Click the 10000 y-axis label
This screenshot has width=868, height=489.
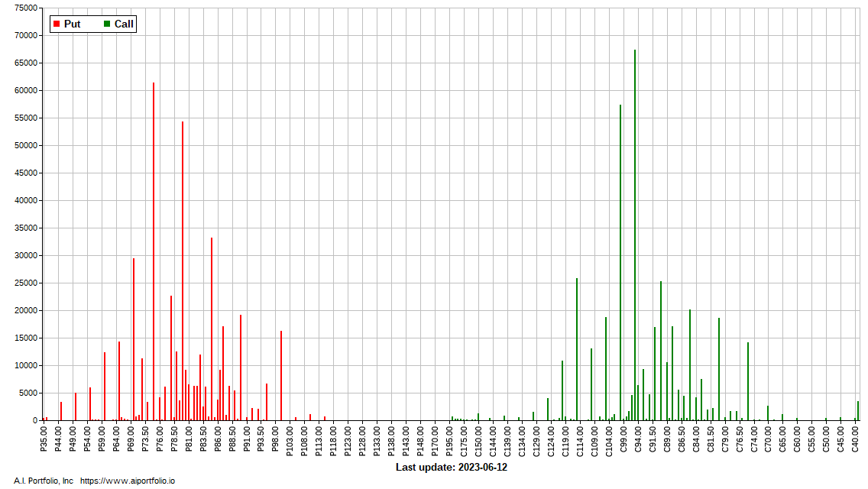26,365
